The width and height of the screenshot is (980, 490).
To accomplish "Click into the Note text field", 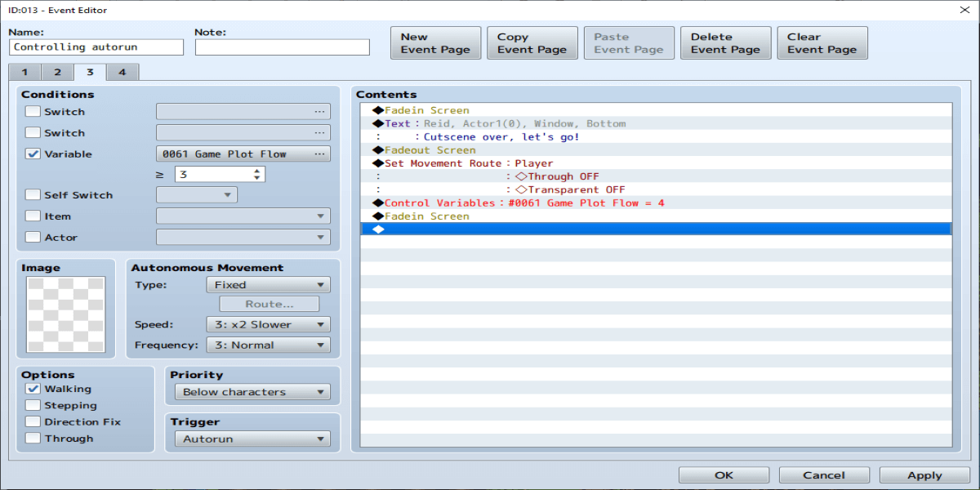I will click(282, 47).
